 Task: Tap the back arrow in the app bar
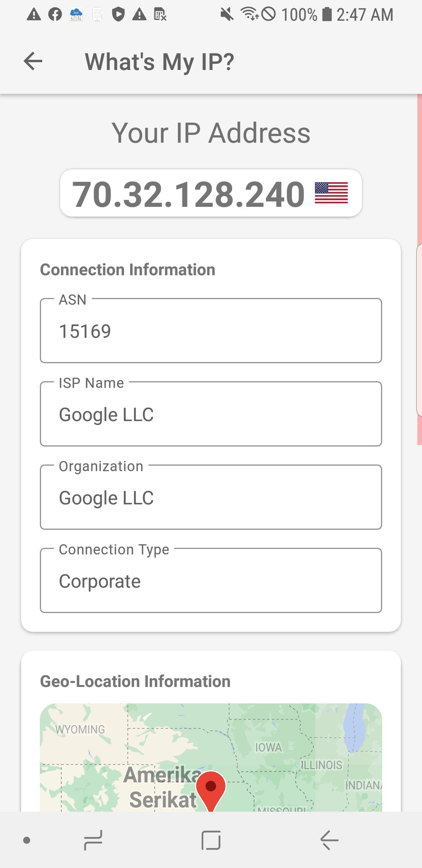33,61
